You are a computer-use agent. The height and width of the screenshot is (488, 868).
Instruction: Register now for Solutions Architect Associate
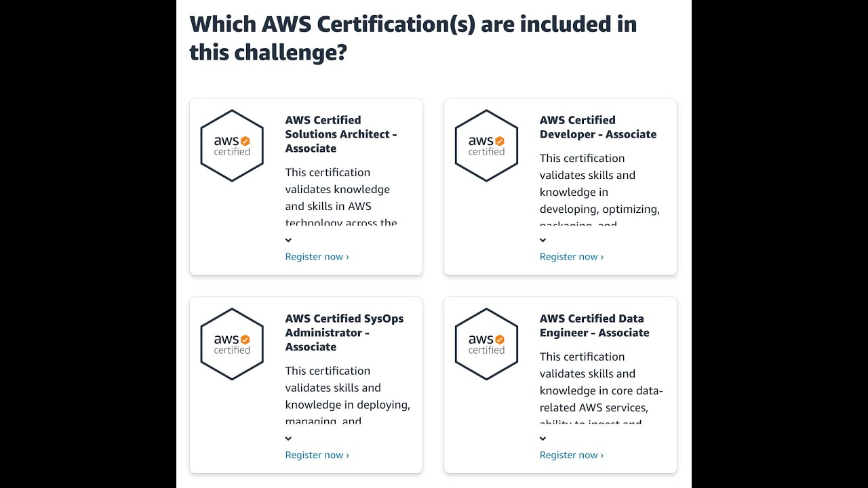point(317,257)
